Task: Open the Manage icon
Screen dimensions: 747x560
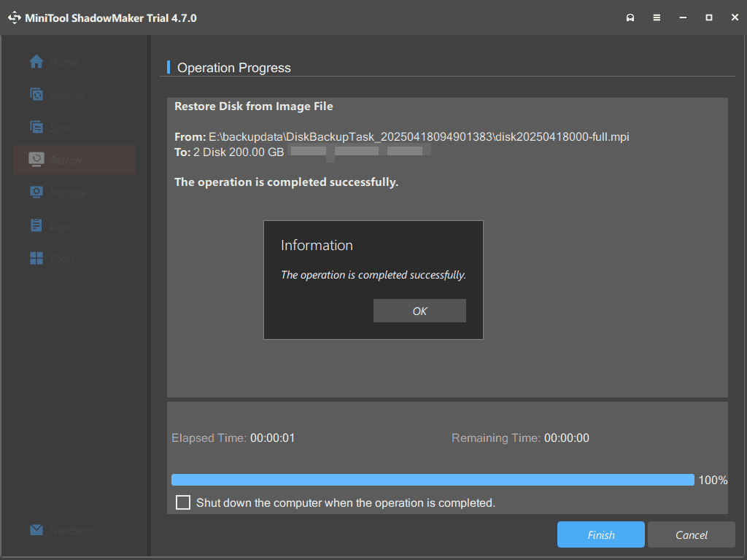Action: pyautogui.click(x=36, y=192)
